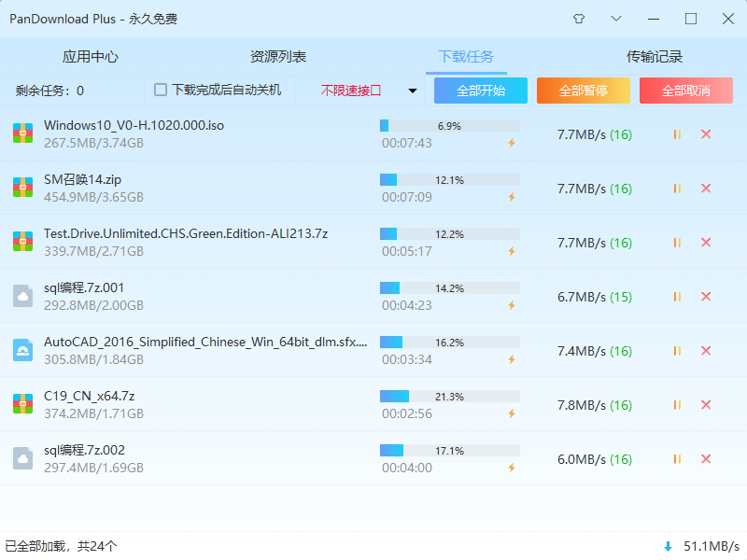Click the 全部开始 button
Viewport: 747px width, 560px height.
pos(481,91)
